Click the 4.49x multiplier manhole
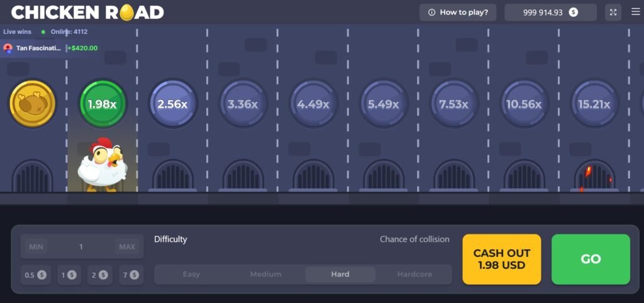The image size is (644, 303). [314, 104]
